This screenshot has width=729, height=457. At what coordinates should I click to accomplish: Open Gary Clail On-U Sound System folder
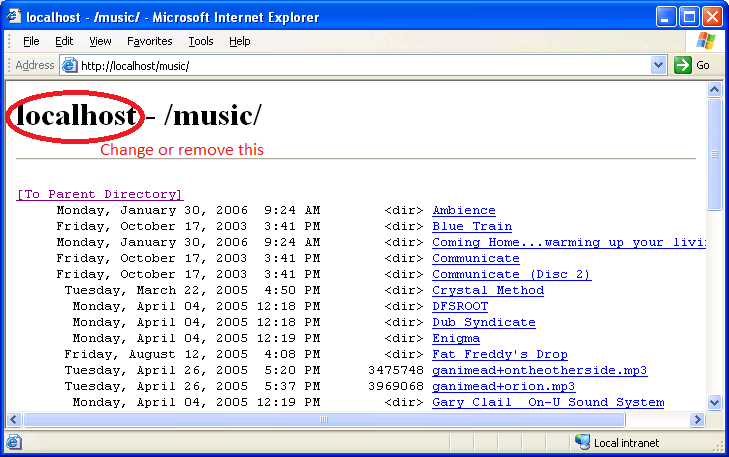[548, 402]
